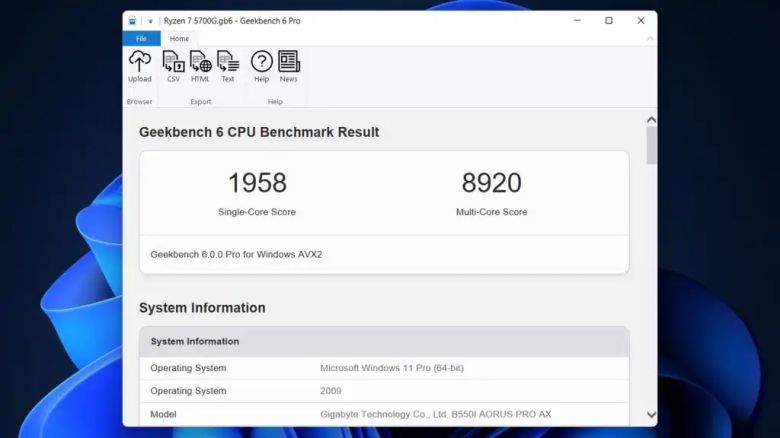Export the result as Text
Image resolution: width=780 pixels, height=438 pixels.
[x=228, y=66]
